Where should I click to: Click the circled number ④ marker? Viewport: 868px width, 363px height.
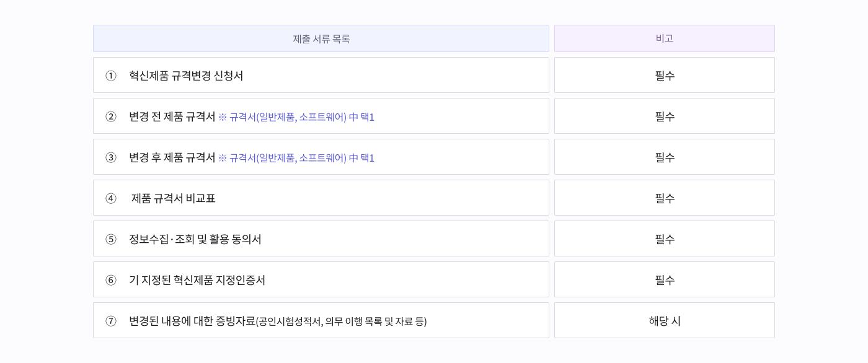(111, 198)
